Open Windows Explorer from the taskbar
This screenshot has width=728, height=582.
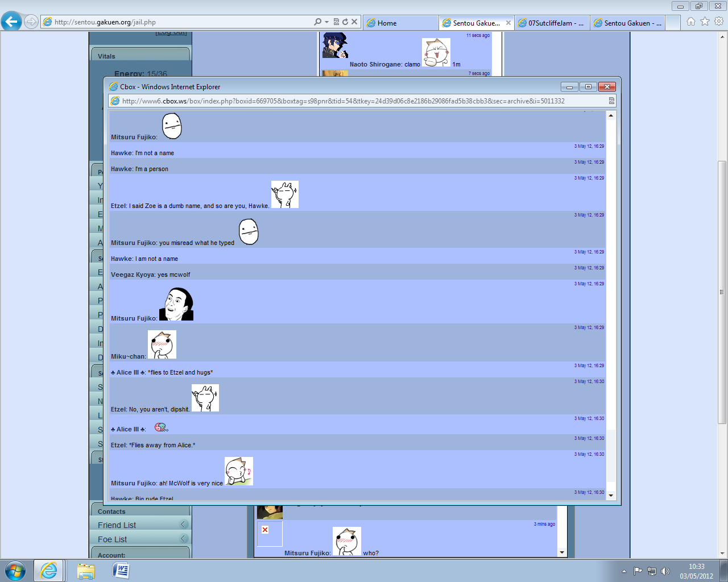coord(86,571)
